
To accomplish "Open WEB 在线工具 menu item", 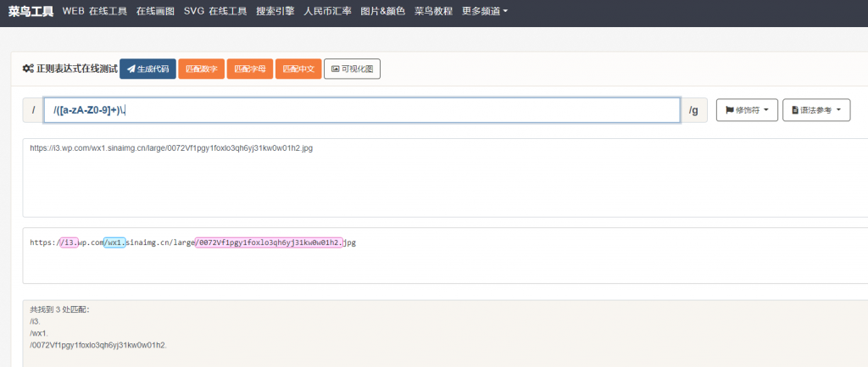I will click(x=95, y=11).
